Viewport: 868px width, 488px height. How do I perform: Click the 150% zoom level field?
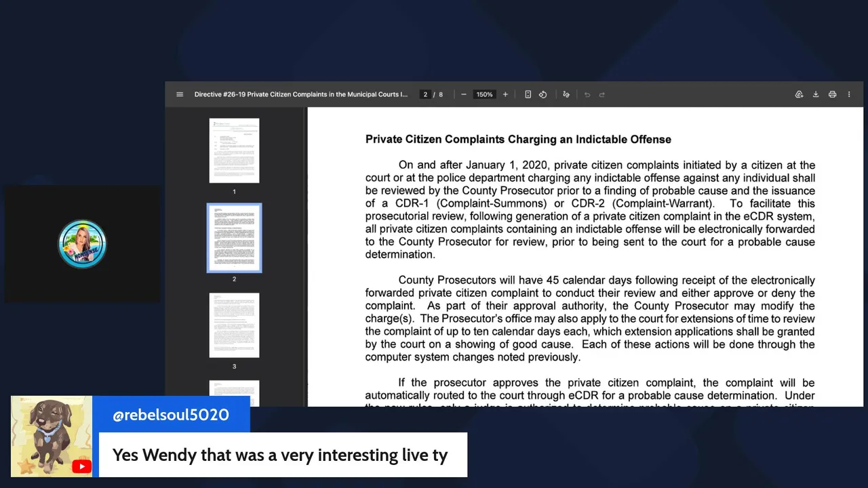pos(484,94)
